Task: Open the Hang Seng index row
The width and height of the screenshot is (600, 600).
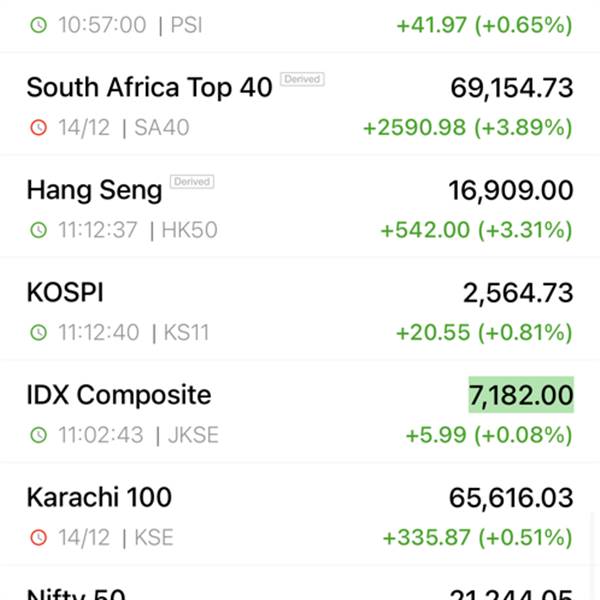Action: [300, 207]
